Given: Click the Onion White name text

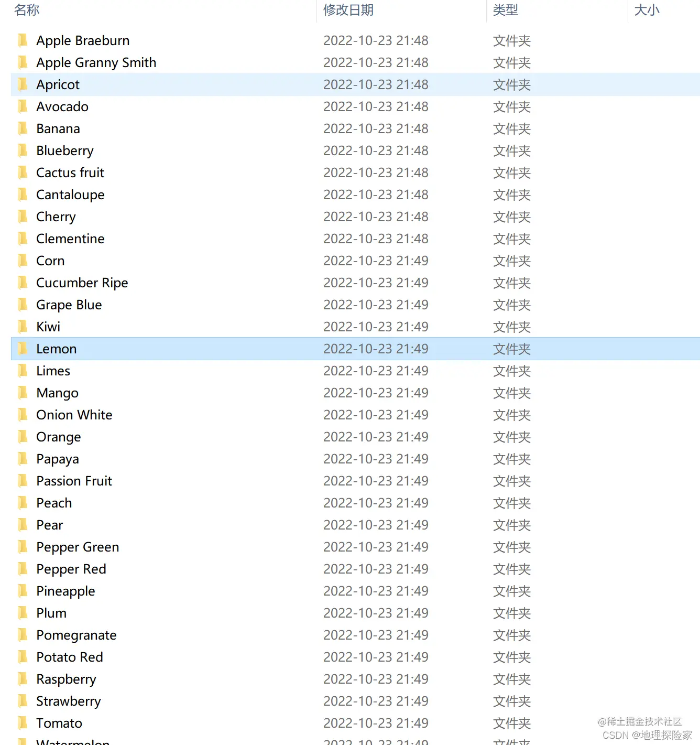Looking at the screenshot, I should tap(74, 415).
